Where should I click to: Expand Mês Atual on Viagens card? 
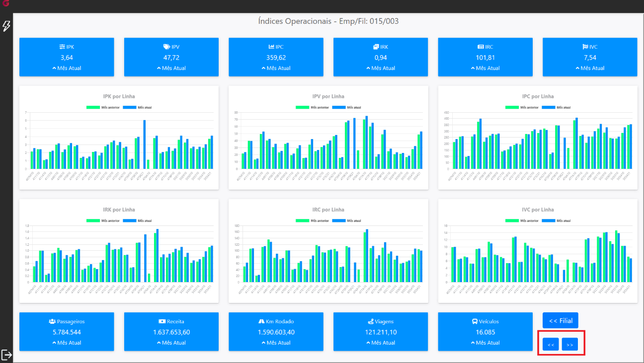[x=381, y=343]
